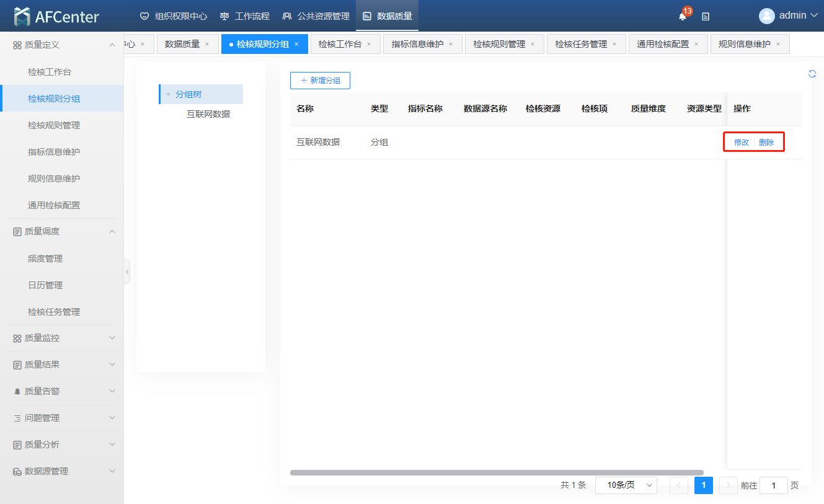
Task: Click the horizontal scrollbar under the table
Action: coord(496,472)
